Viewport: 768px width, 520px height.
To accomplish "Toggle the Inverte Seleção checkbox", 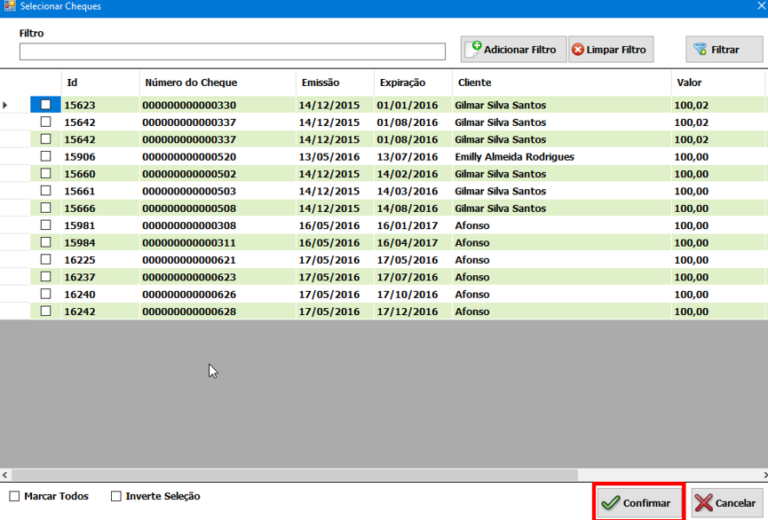I will (116, 496).
